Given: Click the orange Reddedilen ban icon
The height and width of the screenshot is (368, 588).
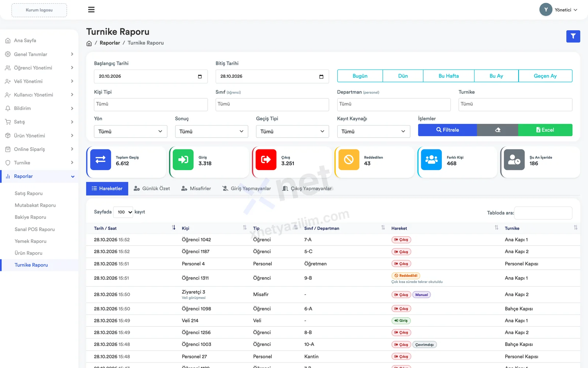Looking at the screenshot, I should click(349, 160).
